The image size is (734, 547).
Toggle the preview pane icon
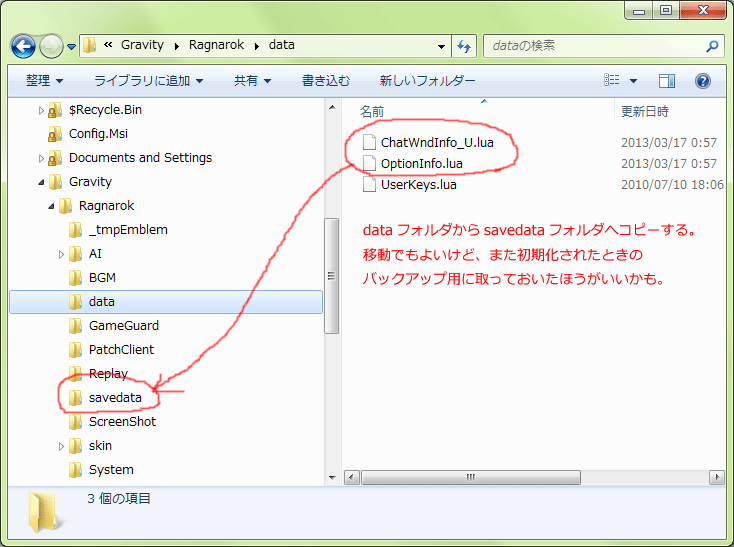pyautogui.click(x=667, y=80)
